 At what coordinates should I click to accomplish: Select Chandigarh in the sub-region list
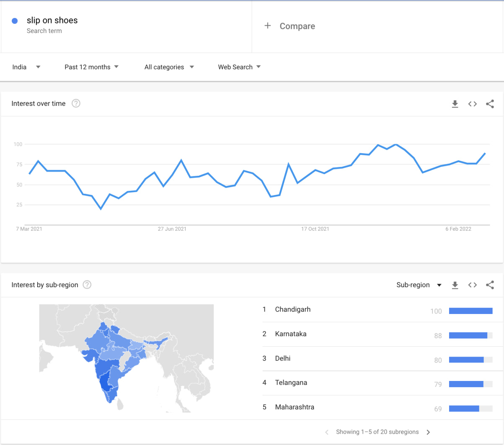click(x=293, y=309)
